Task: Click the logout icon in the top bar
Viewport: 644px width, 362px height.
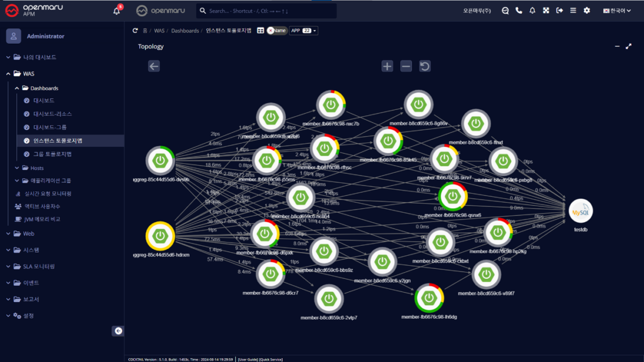Action: click(560, 10)
